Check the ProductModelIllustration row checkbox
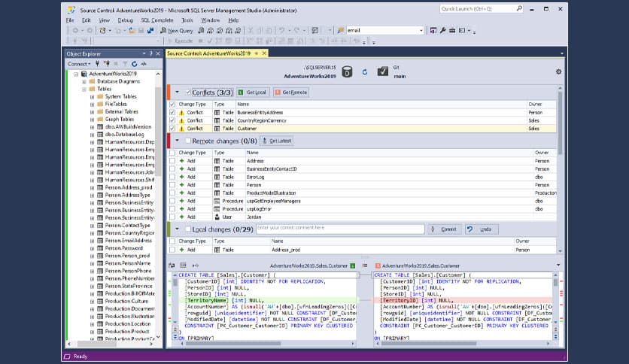The image size is (629, 364). coord(172,193)
